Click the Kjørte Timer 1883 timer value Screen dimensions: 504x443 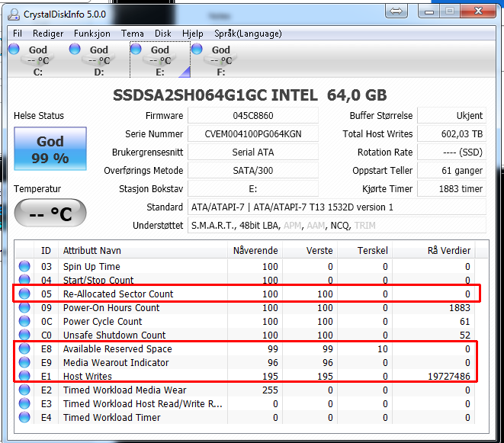[x=451, y=188]
